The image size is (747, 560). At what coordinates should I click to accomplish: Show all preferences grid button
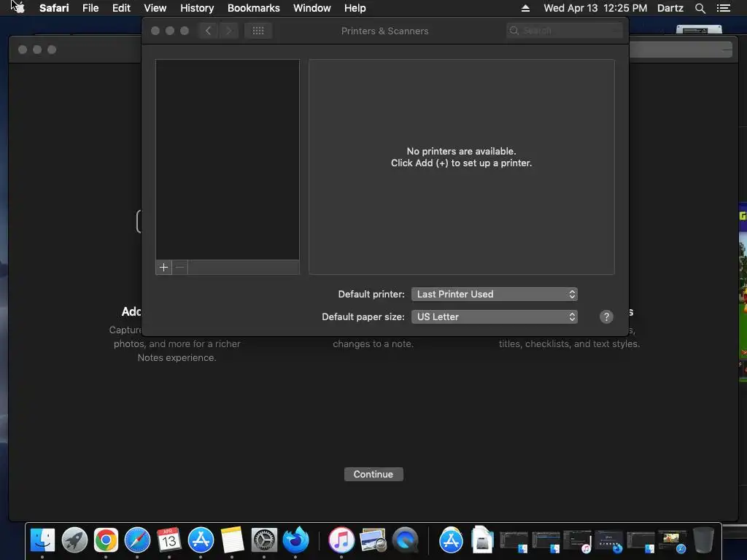(258, 31)
